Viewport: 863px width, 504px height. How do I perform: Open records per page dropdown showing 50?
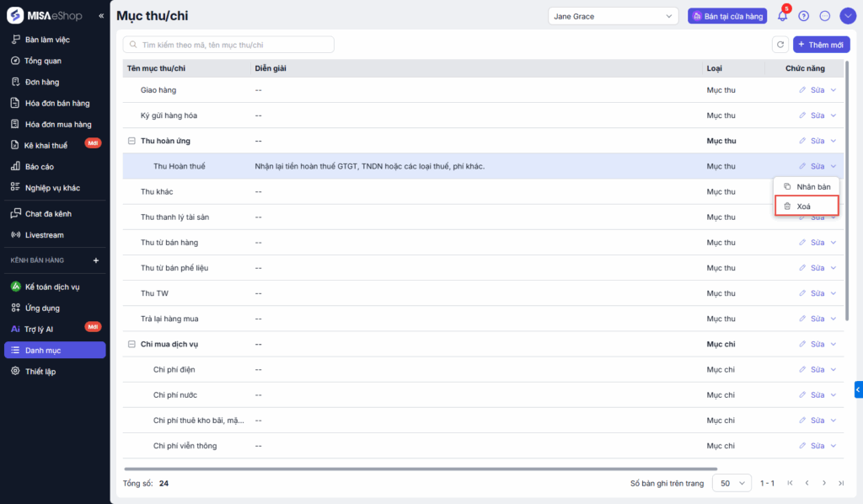732,483
